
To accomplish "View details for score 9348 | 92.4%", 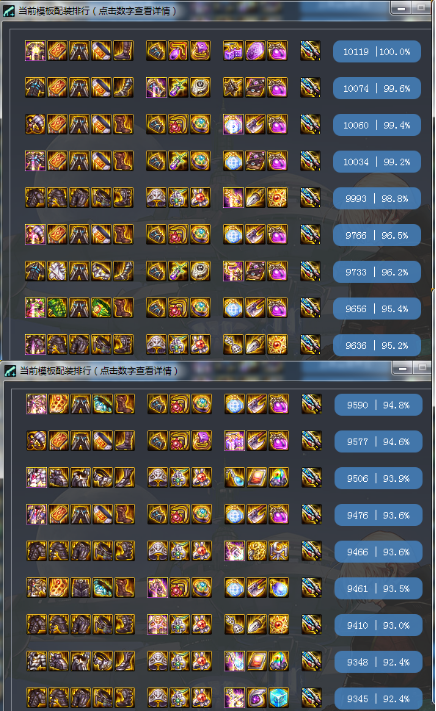I will 378,662.
